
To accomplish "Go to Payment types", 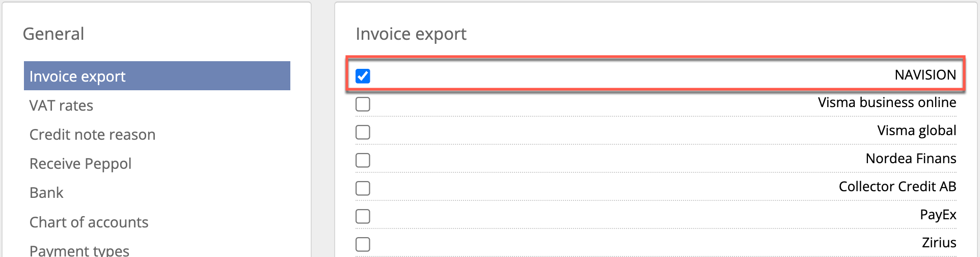I will pos(79,250).
